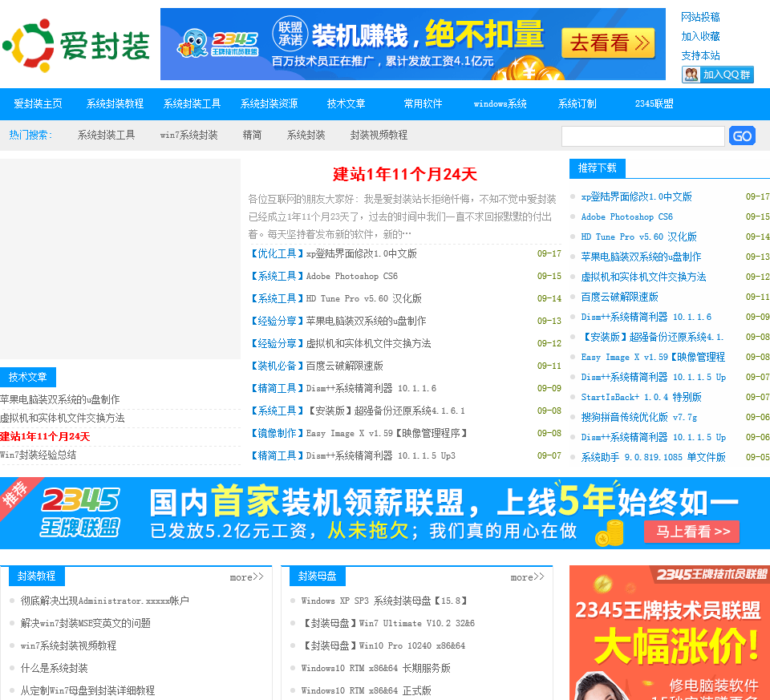Open the 系统封装工具 nav item
This screenshot has height=700, width=770.
click(x=192, y=103)
